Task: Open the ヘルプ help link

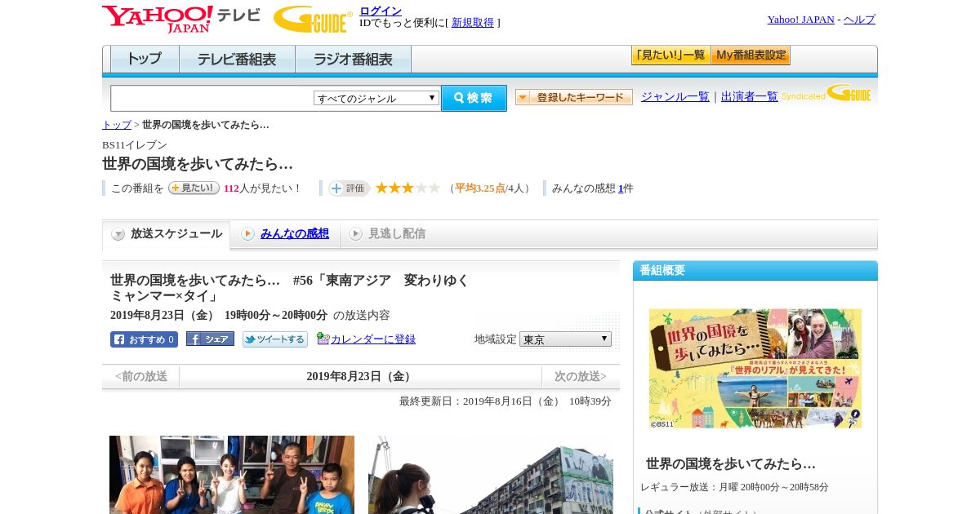Action: [x=859, y=20]
